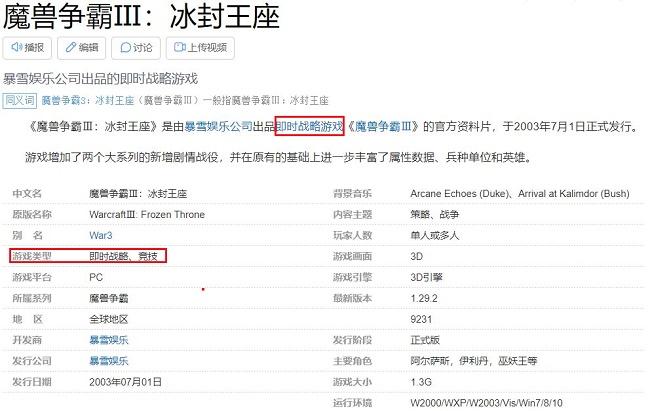The width and height of the screenshot is (650, 411).
Task: Click the 地区 value 全球地区
Action: click(x=109, y=319)
